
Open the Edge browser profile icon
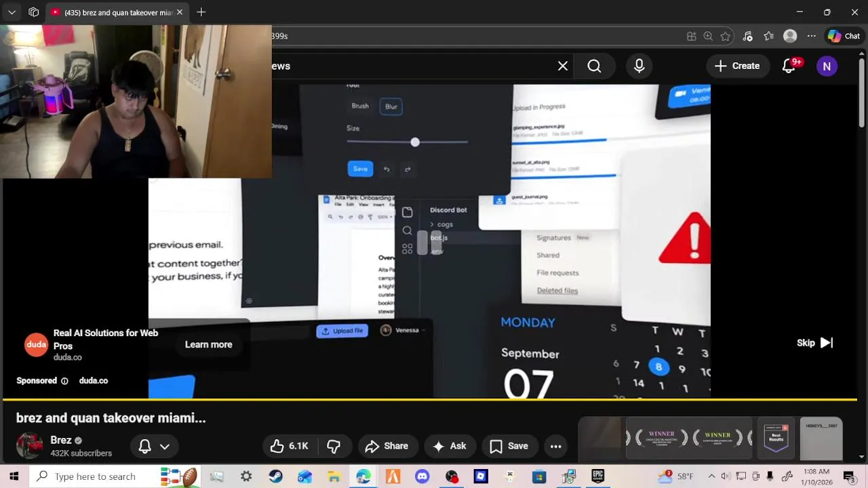coord(790,36)
